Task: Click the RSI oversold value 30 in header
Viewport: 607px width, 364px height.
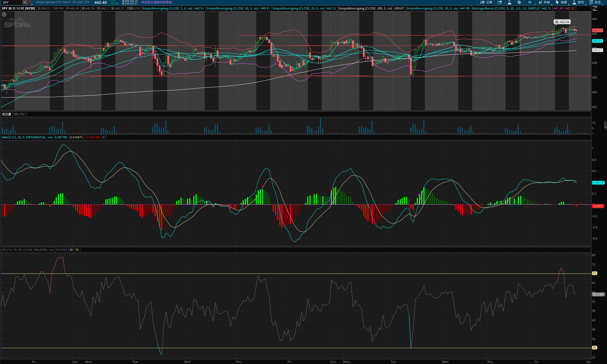Action: tap(71, 250)
